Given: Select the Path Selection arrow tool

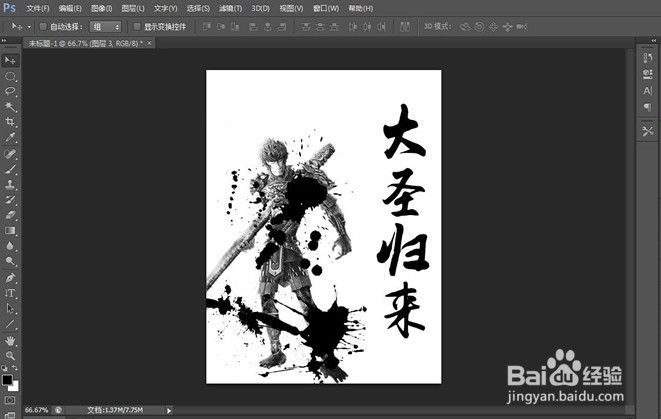Looking at the screenshot, I should click(x=10, y=308).
